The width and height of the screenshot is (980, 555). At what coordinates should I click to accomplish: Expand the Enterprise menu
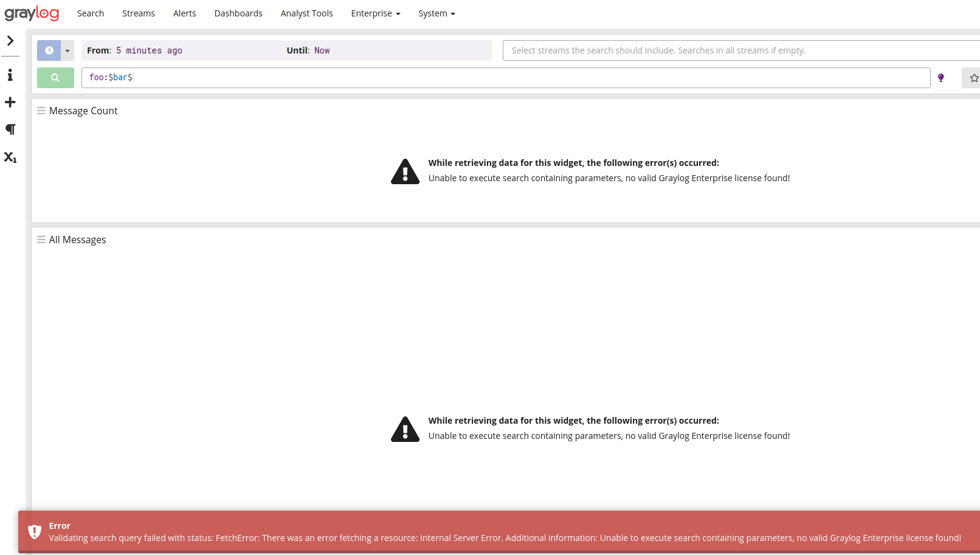[x=375, y=13]
